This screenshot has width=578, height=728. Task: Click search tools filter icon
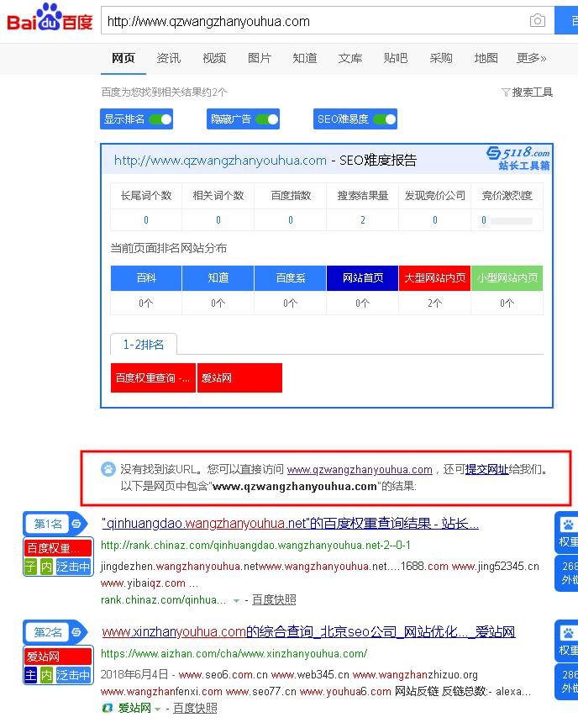(x=506, y=92)
